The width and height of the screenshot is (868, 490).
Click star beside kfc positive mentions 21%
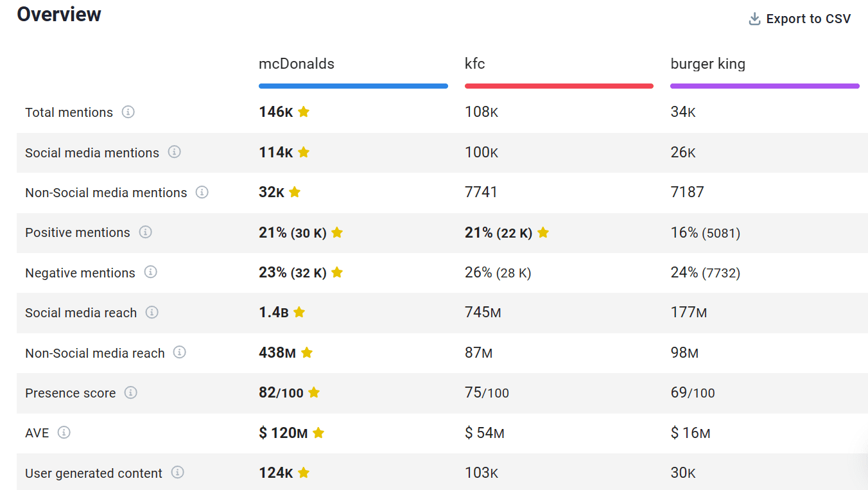tap(543, 232)
